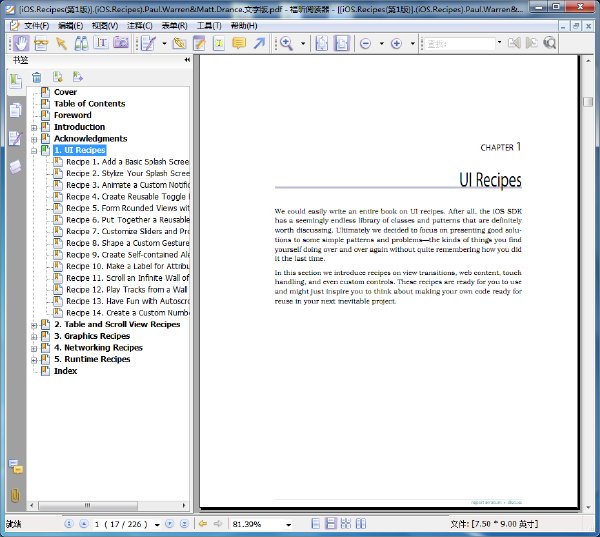Go to next page button in status bar
Screen dimensions: 600x537
[170, 524]
